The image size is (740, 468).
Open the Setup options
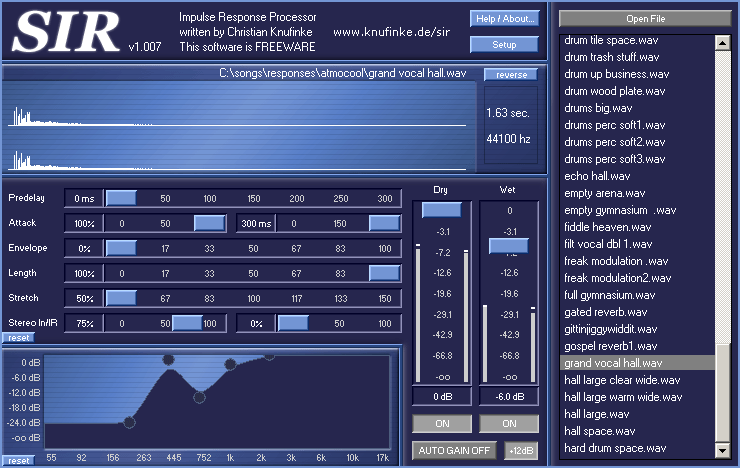point(504,45)
